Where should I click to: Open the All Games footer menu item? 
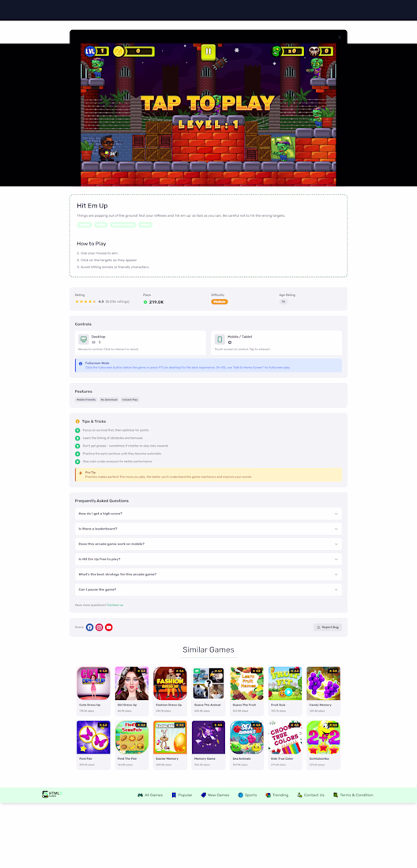[150, 795]
